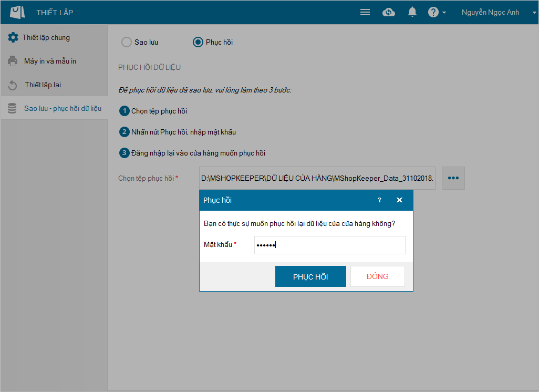The height and width of the screenshot is (392, 539).
Task: Click the help question mark icon
Action: coord(433,13)
